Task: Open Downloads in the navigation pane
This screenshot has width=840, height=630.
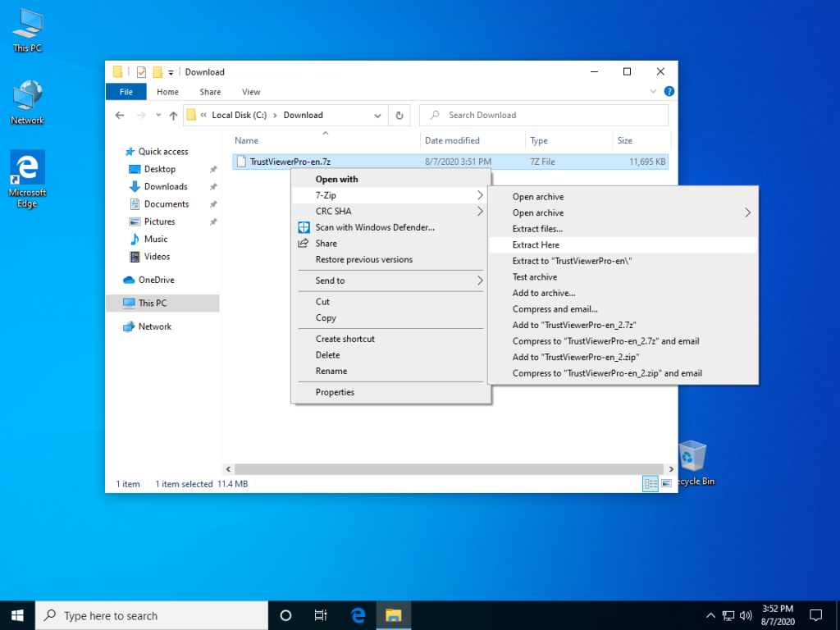Action: [x=166, y=186]
